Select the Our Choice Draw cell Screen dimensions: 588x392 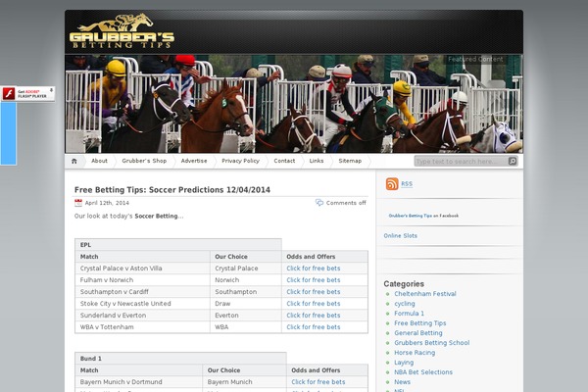pyautogui.click(x=246, y=304)
